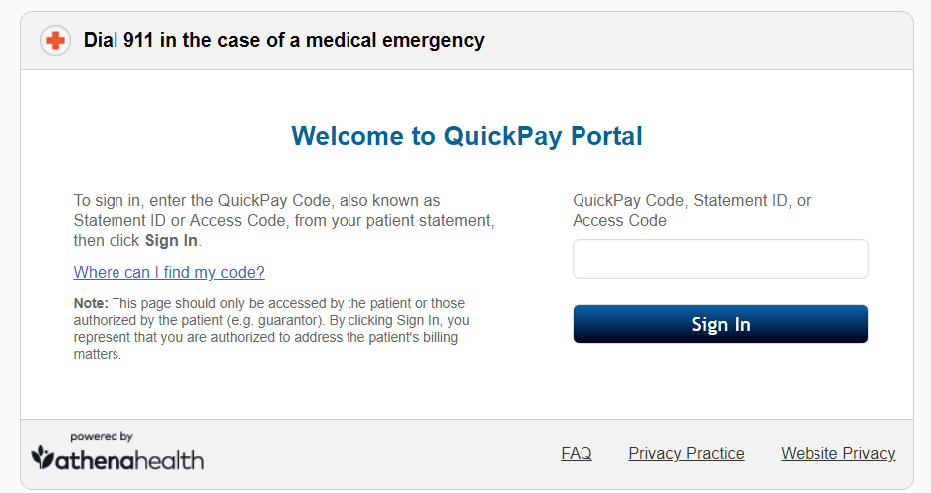Click the 'To sign in, enter' instruction paragraph
The width and height of the screenshot is (931, 493).
click(284, 220)
